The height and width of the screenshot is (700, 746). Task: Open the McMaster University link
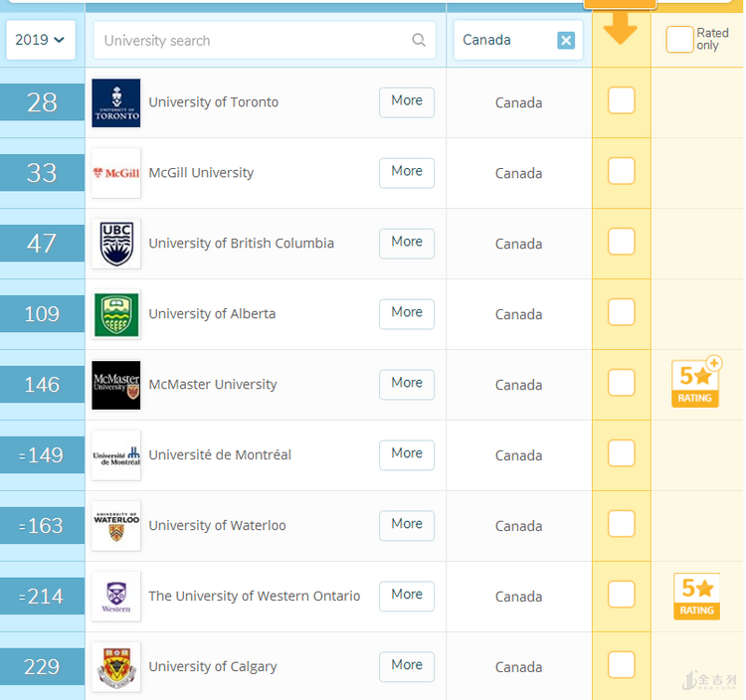click(x=213, y=384)
